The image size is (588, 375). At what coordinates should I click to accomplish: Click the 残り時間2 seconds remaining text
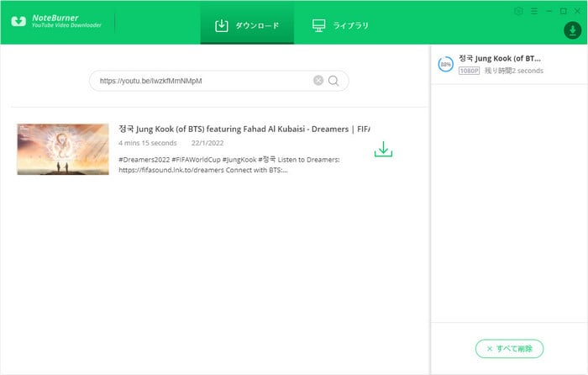(514, 71)
